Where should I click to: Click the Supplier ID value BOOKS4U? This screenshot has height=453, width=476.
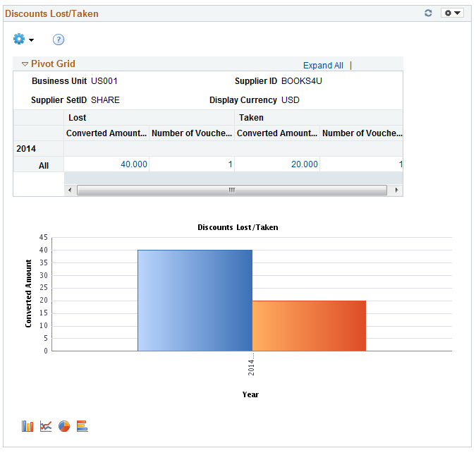[301, 81]
